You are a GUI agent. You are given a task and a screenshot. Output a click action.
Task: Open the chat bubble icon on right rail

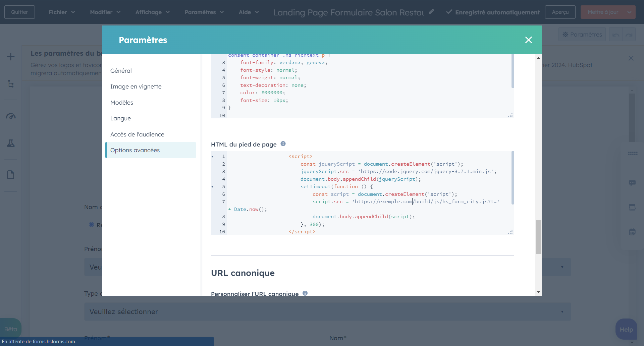[632, 183]
